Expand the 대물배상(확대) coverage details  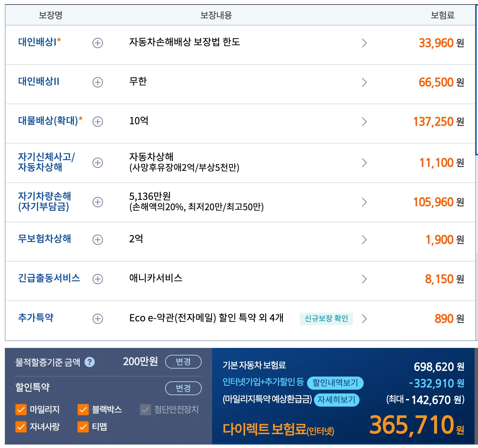[97, 121]
